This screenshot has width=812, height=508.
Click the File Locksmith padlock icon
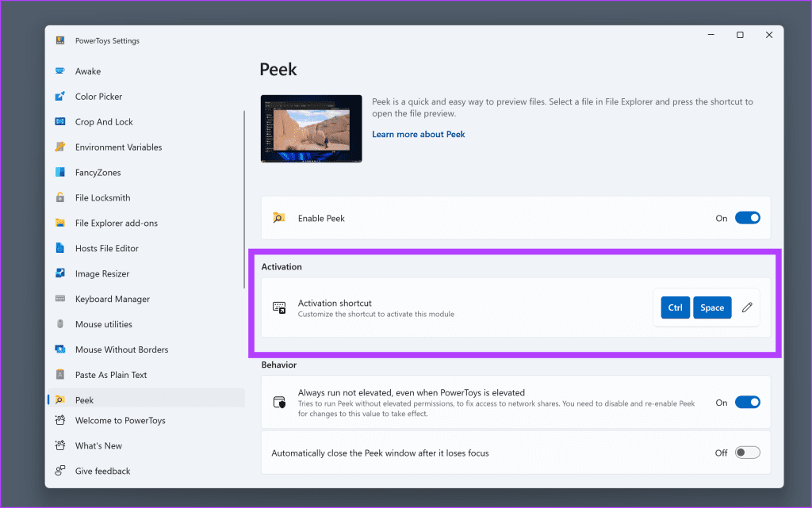pyautogui.click(x=60, y=197)
